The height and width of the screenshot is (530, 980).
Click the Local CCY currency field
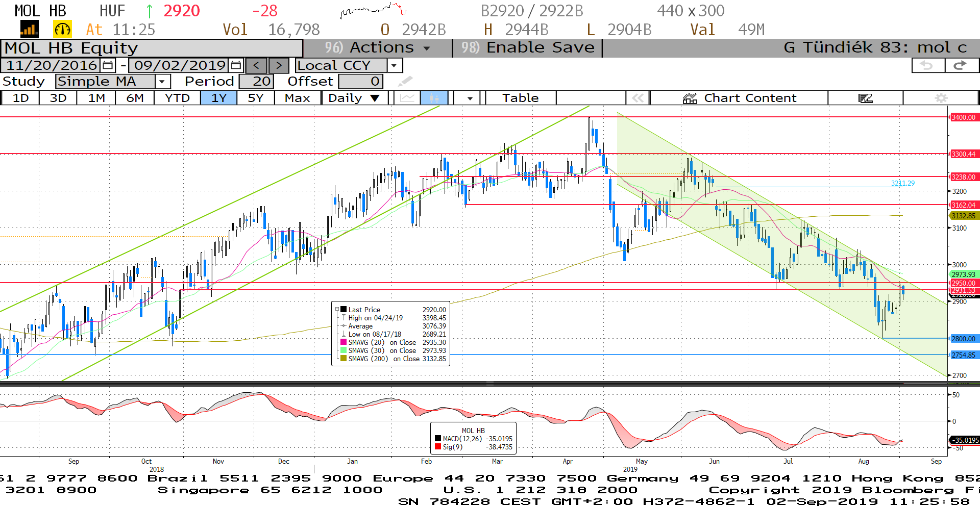click(341, 65)
